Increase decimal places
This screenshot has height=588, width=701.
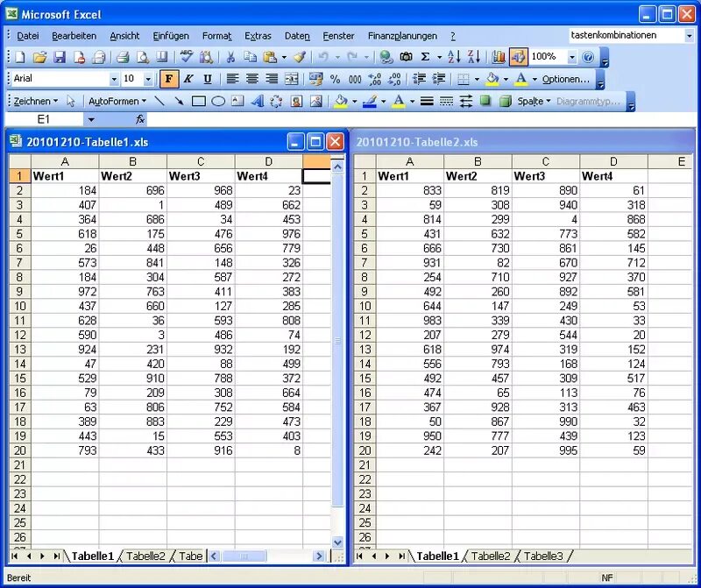pyautogui.click(x=375, y=79)
